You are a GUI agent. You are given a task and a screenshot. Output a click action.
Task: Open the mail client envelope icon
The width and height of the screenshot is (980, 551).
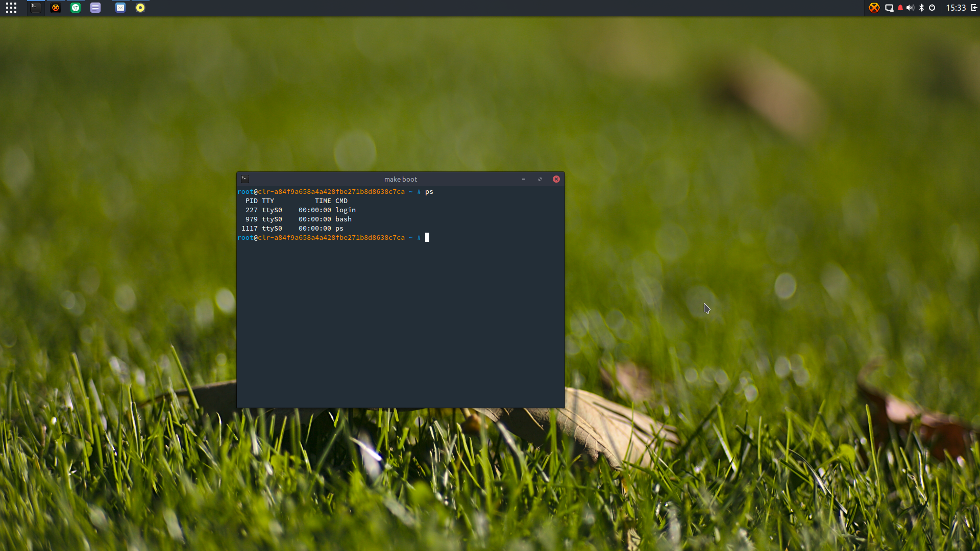click(120, 8)
